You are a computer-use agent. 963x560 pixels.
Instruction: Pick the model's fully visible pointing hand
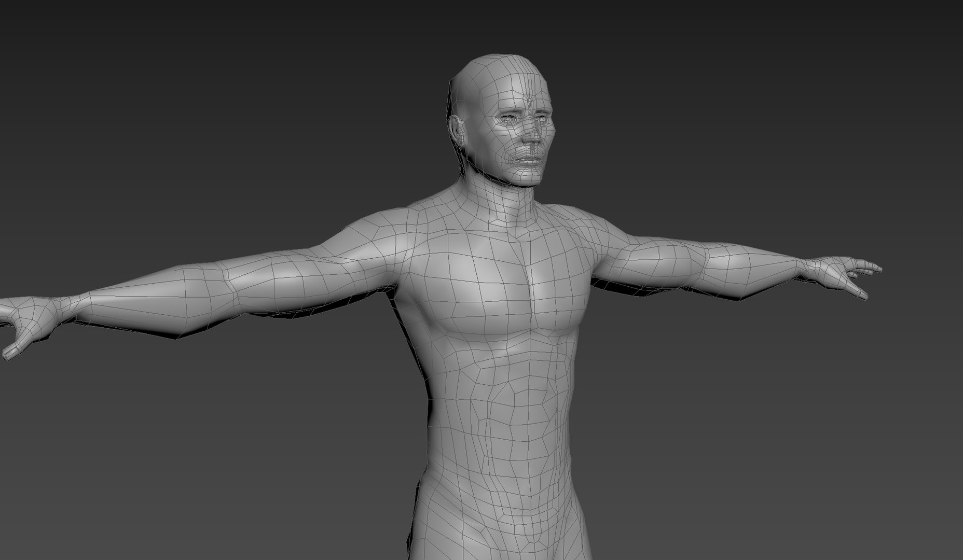click(x=842, y=276)
